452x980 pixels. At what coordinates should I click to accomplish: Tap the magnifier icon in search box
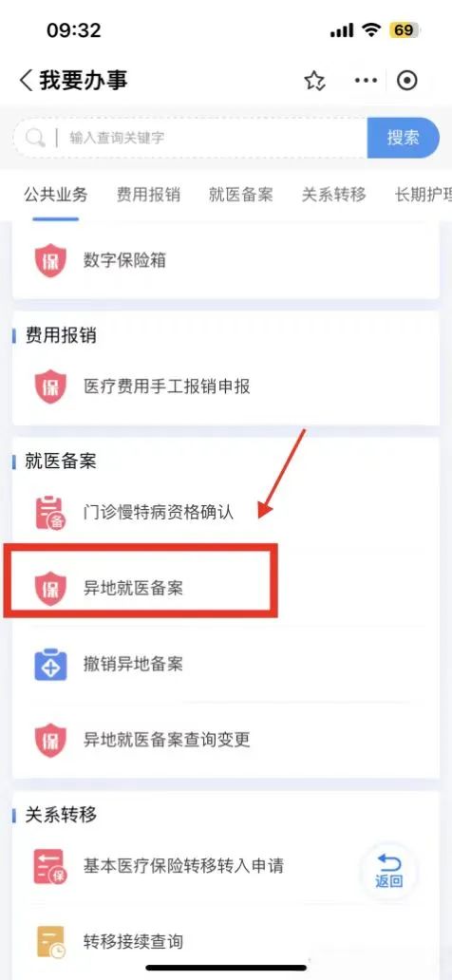pyautogui.click(x=36, y=138)
